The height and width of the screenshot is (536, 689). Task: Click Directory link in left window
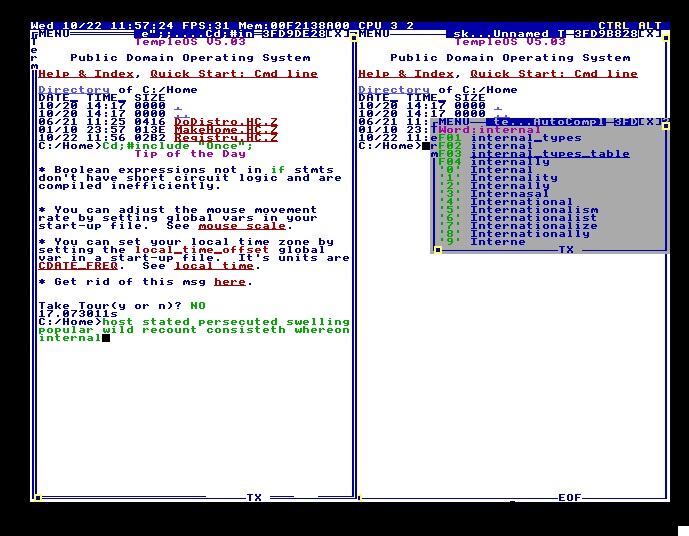tap(74, 90)
